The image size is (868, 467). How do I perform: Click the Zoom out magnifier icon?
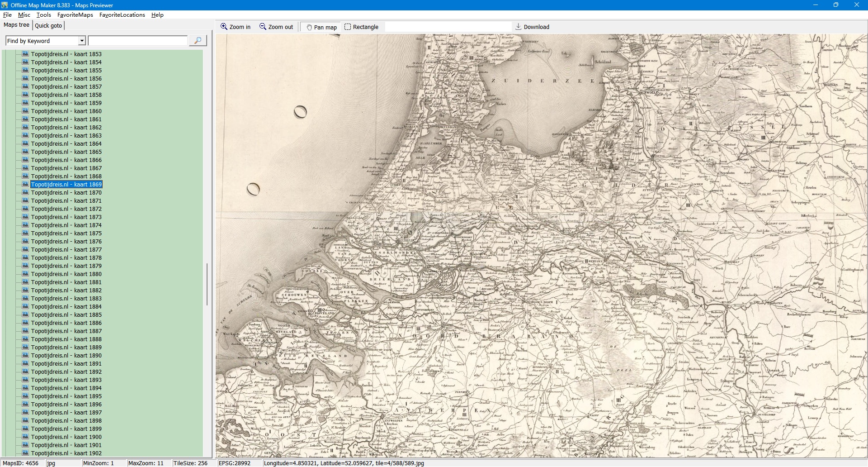coord(263,27)
